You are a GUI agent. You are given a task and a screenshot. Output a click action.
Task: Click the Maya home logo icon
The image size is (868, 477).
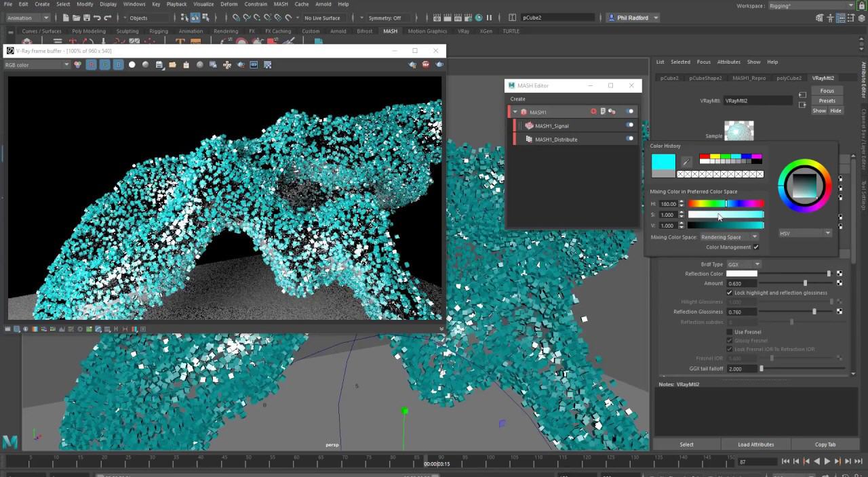point(9,442)
